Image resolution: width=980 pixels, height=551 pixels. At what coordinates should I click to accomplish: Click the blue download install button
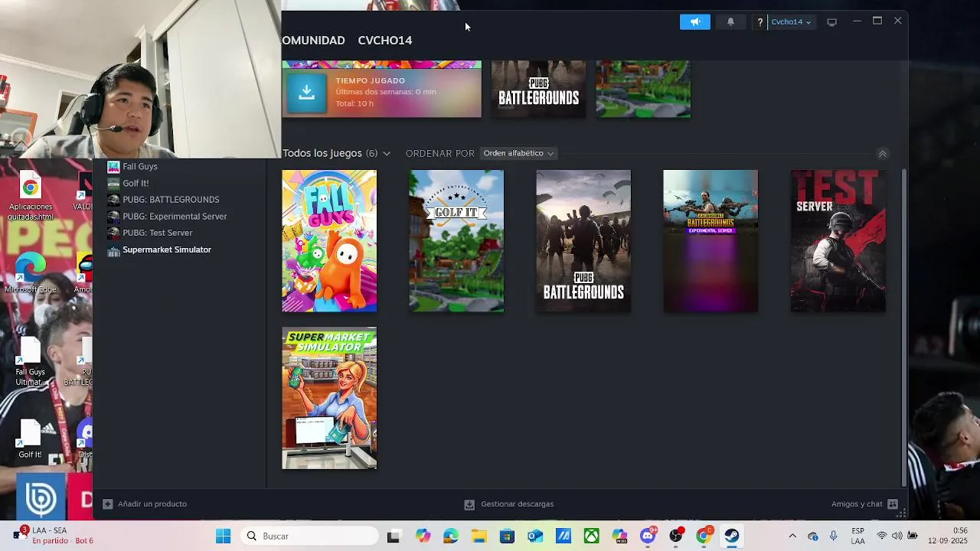(x=306, y=93)
